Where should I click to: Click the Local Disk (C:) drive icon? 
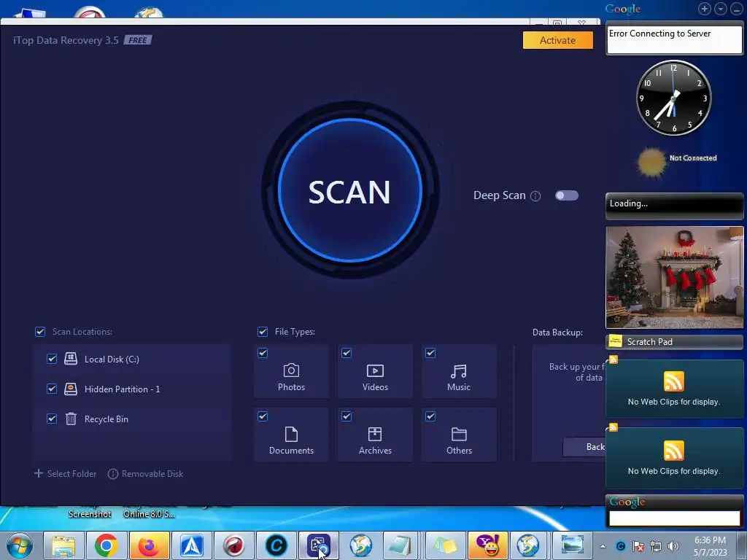point(71,359)
